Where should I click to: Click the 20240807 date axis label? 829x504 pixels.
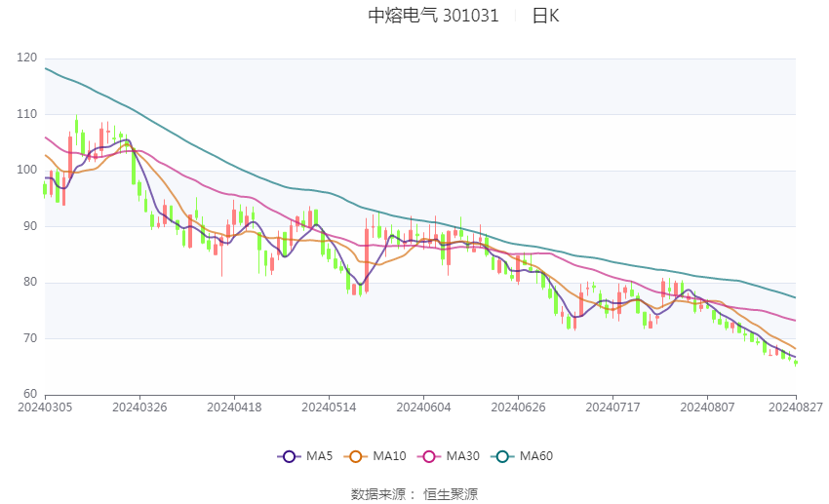(707, 407)
